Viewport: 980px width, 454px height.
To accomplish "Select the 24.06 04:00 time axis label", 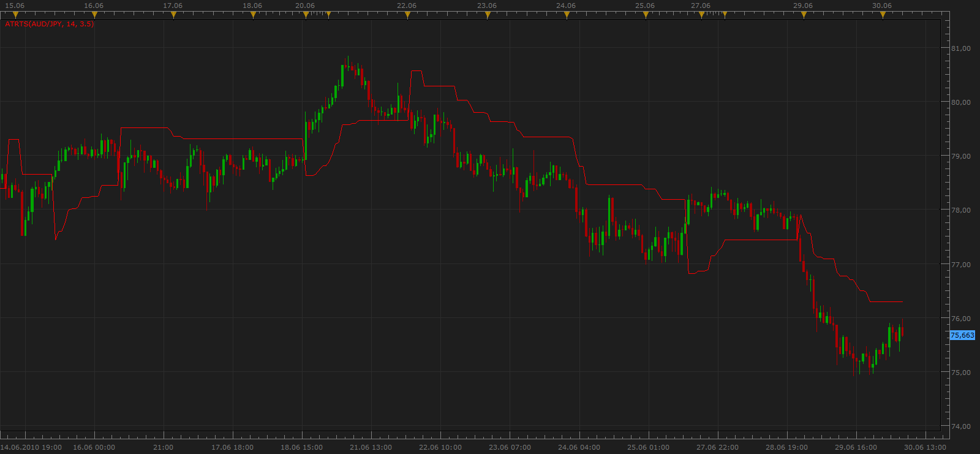I will click(x=579, y=447).
